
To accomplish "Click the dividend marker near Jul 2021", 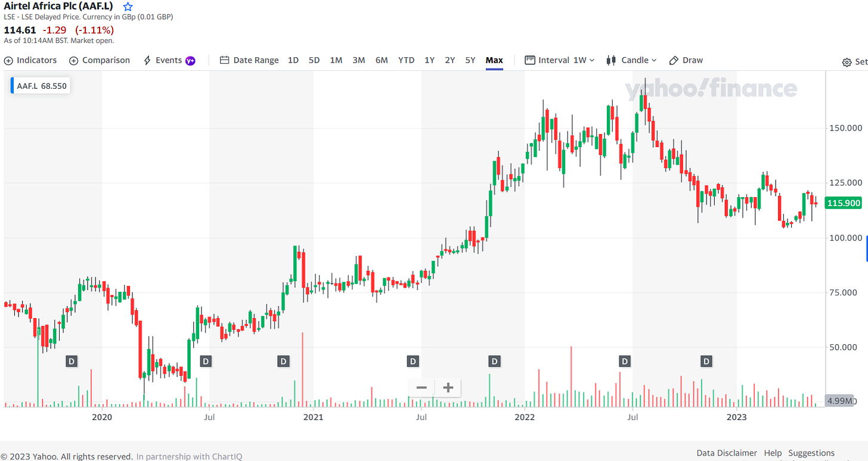I will (413, 361).
